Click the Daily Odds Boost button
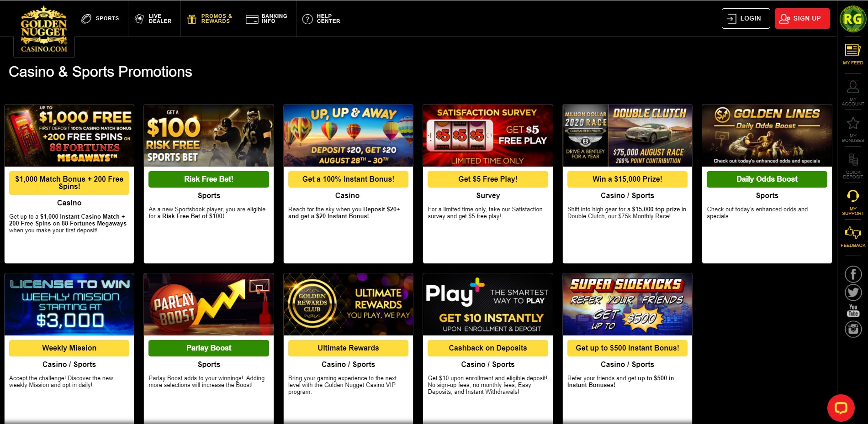This screenshot has height=424, width=868. pos(767,179)
